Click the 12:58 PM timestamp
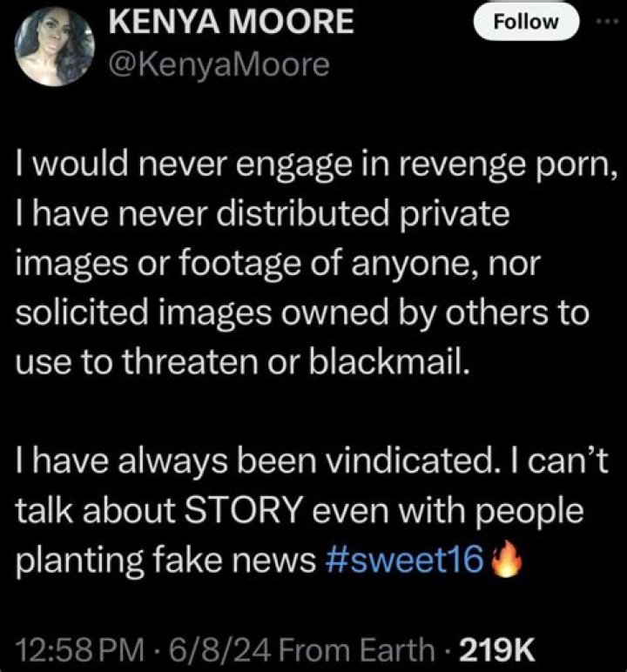Viewport: 627px width, 672px height. tap(80, 650)
